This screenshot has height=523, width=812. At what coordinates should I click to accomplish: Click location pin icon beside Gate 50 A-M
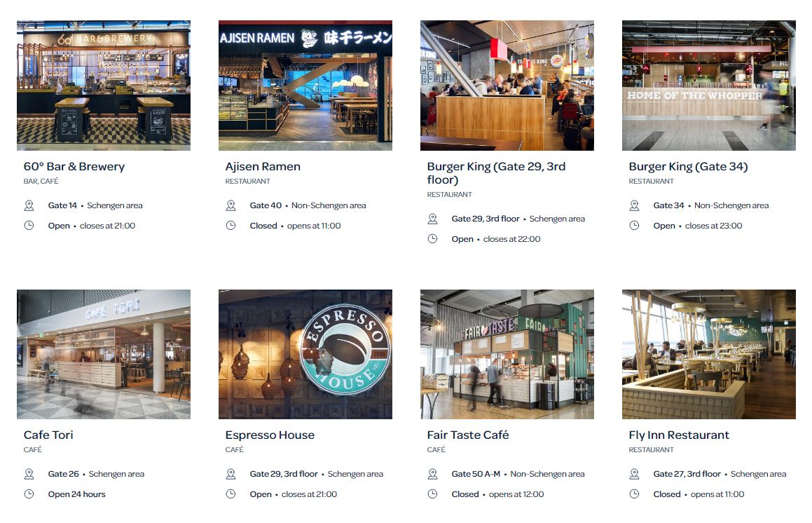(x=432, y=475)
